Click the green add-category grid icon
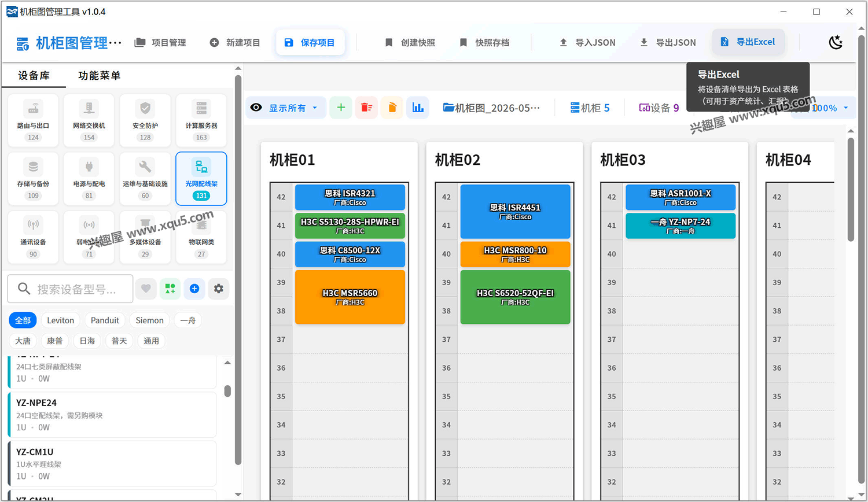Screen dimensions: 868x502 170,289
